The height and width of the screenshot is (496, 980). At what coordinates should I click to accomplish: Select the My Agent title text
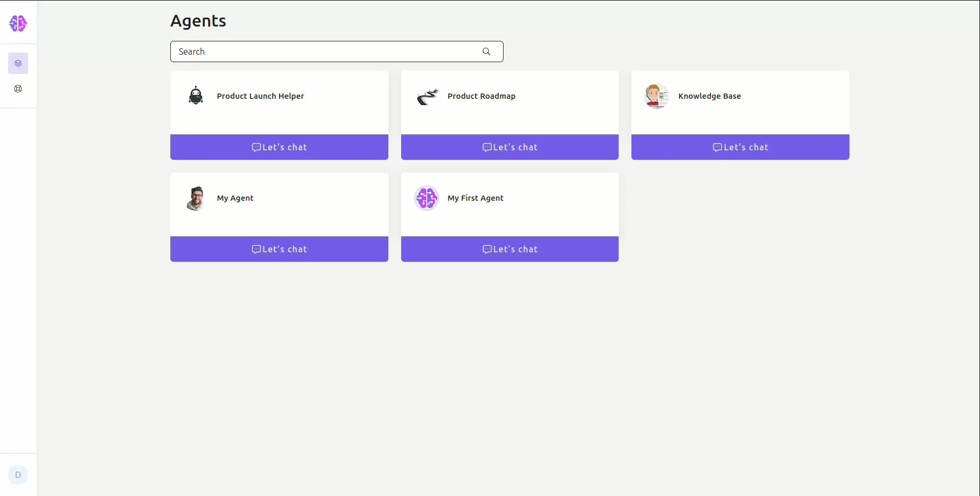pyautogui.click(x=235, y=198)
